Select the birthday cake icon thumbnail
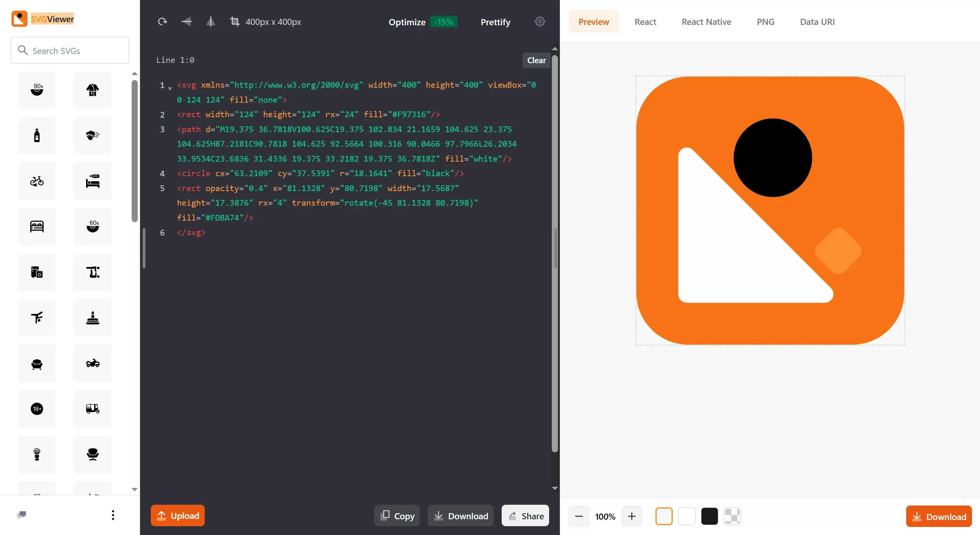 (93, 318)
